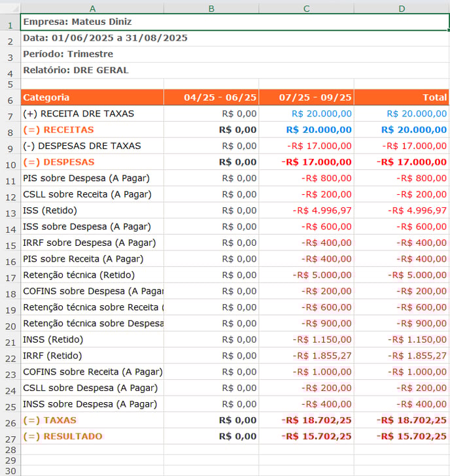This screenshot has width=450, height=476.
Task: Select -R$ 5.000,00 in column C
Action: [306, 275]
